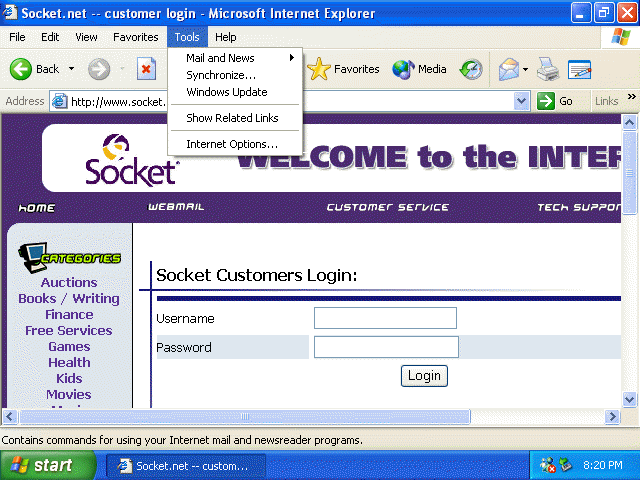Click the IE icon in title bar
Image resolution: width=640 pixels, height=480 pixels.
tap(10, 12)
